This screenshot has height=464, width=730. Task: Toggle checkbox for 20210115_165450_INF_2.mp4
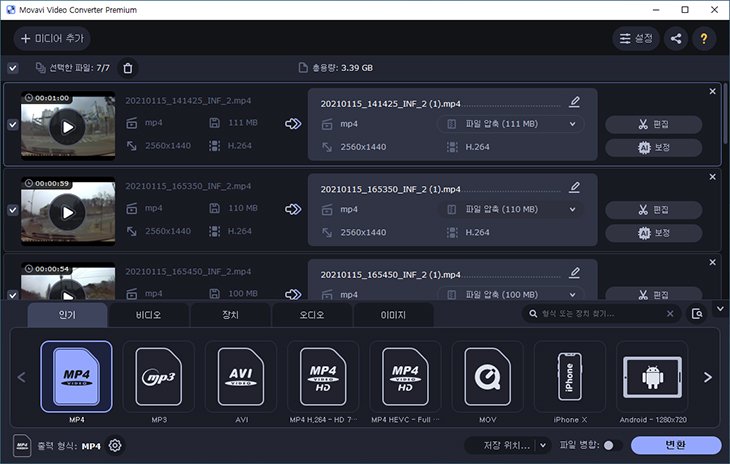pos(13,295)
